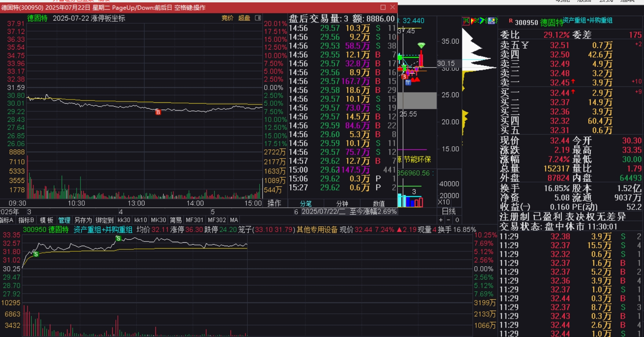Click the 盘后交易量 header line
The height and width of the screenshot is (337, 644).
[x=342, y=18]
